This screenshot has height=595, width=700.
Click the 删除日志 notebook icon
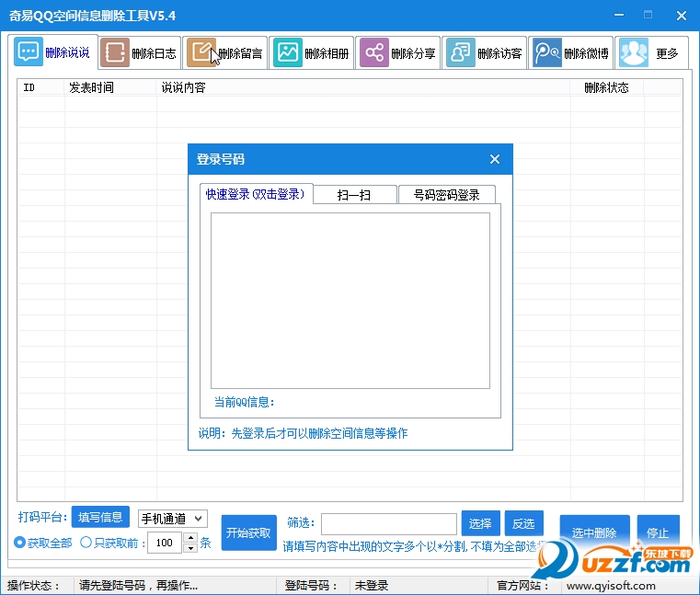(115, 52)
